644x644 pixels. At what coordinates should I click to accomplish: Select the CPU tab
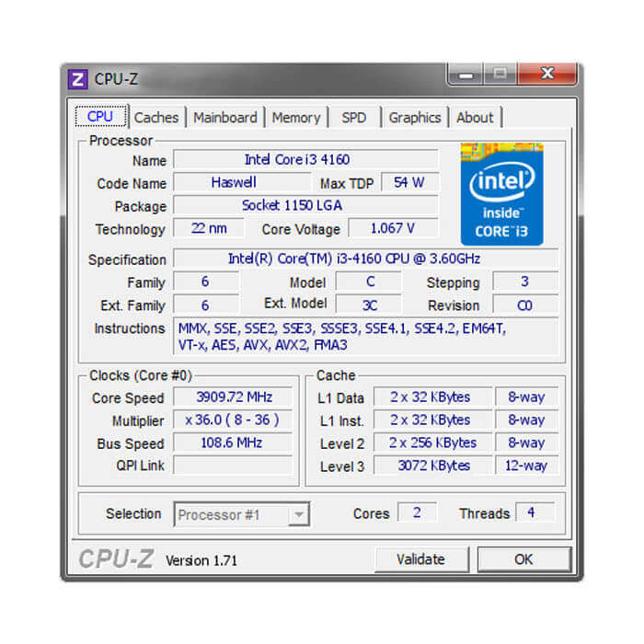(100, 117)
